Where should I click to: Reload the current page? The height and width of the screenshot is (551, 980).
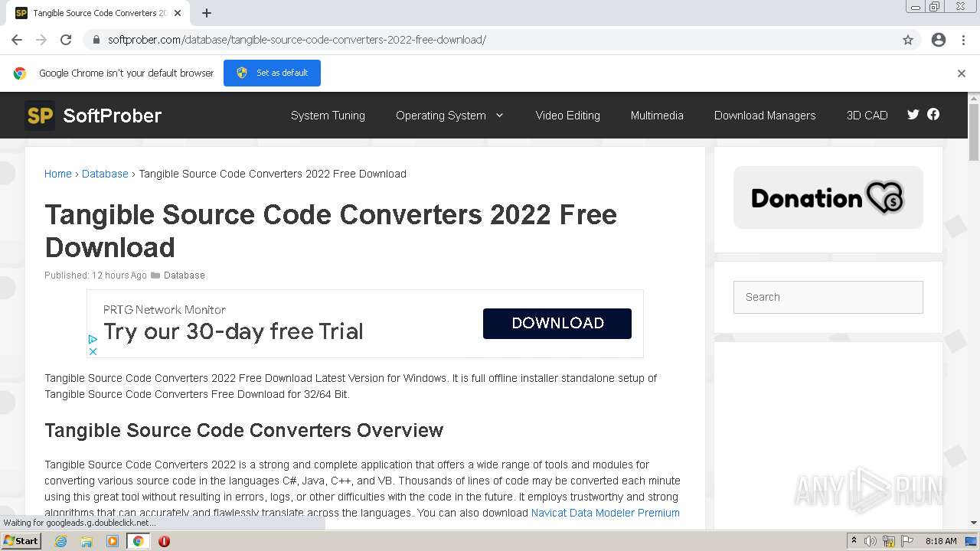click(66, 40)
